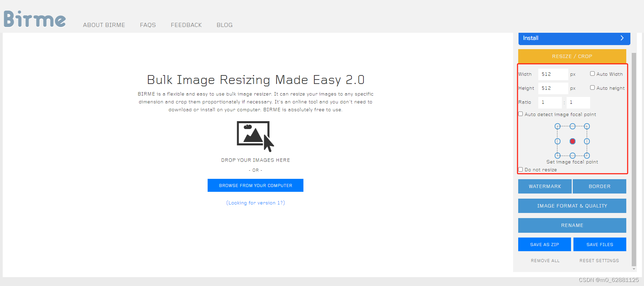
Task: Click the scrollbar down arrow
Action: pyautogui.click(x=634, y=269)
